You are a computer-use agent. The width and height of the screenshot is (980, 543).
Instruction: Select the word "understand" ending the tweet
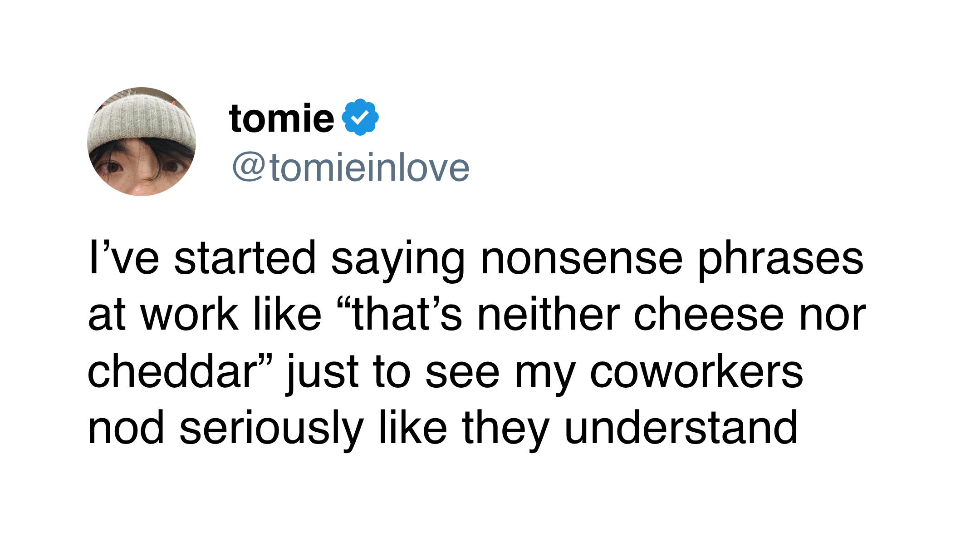(x=681, y=428)
